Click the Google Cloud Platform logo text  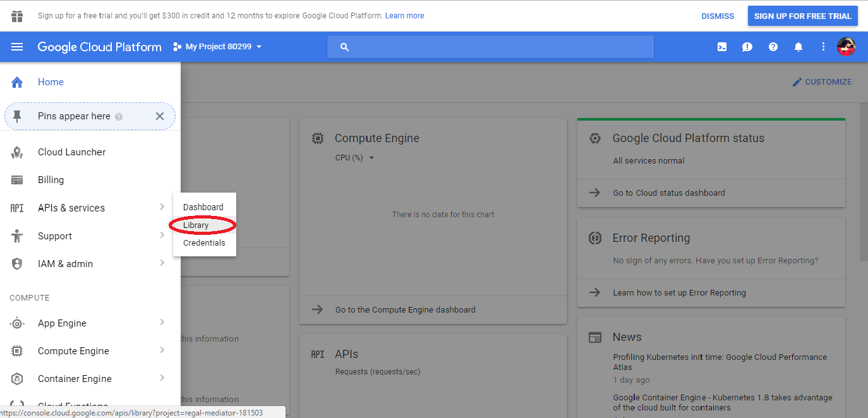pos(99,47)
